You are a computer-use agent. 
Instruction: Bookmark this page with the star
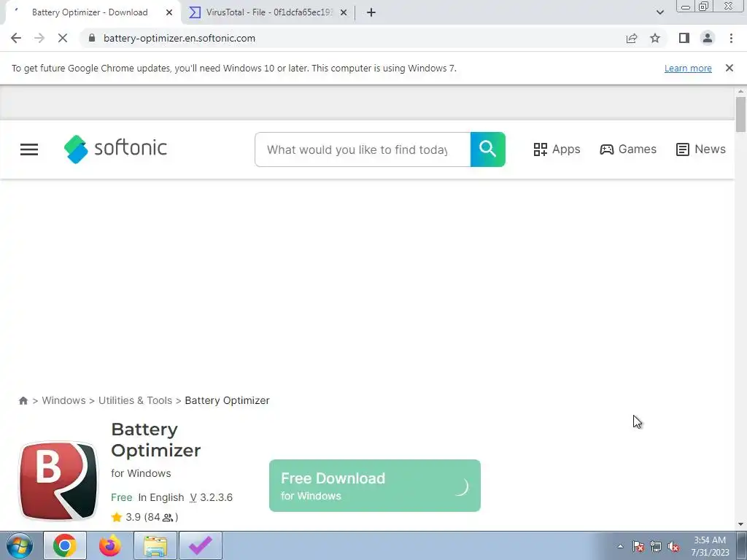pos(655,38)
